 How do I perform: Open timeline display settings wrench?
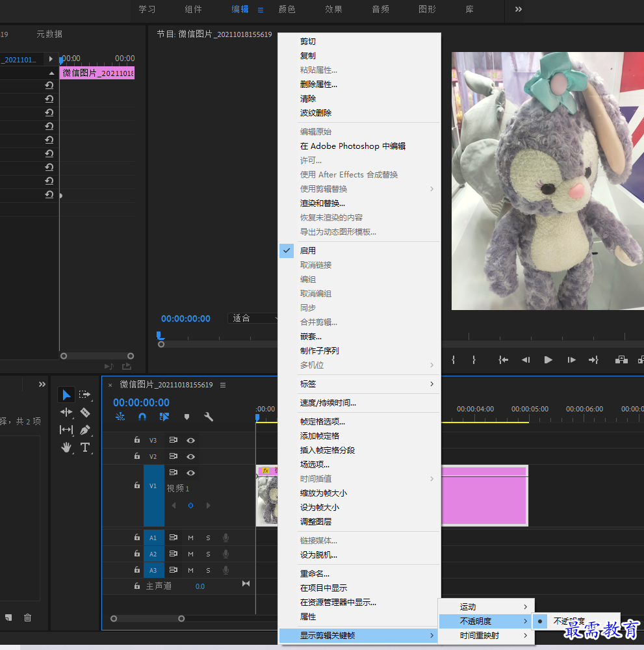(209, 417)
